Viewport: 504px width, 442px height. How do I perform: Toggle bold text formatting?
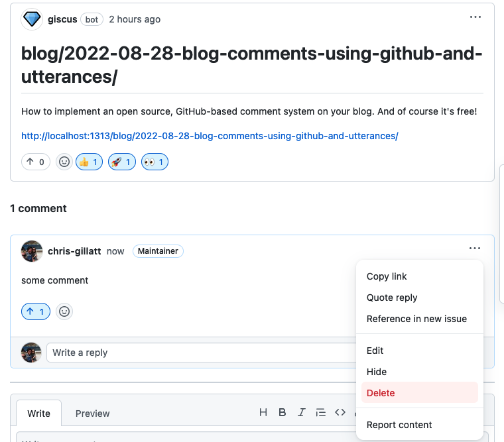point(283,412)
